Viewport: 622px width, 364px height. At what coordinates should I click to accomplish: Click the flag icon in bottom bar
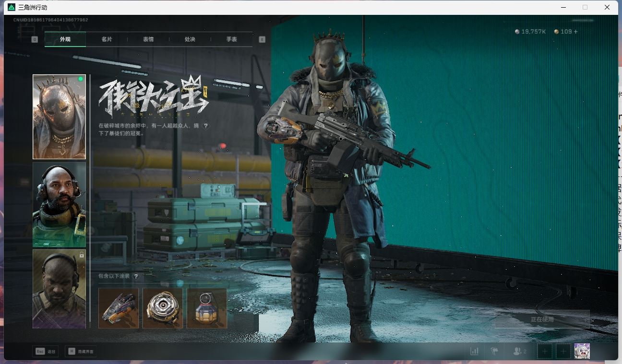[494, 351]
